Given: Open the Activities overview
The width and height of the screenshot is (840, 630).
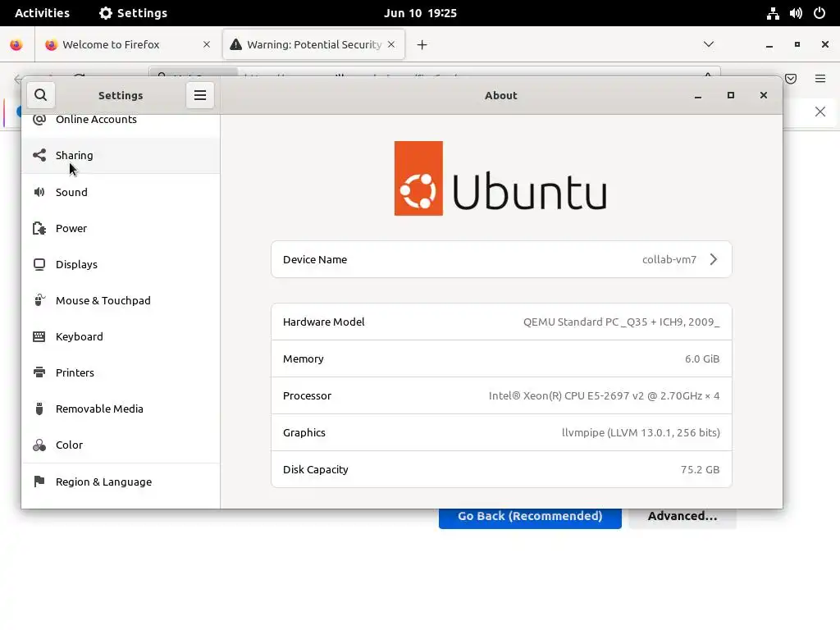Looking at the screenshot, I should pos(42,13).
